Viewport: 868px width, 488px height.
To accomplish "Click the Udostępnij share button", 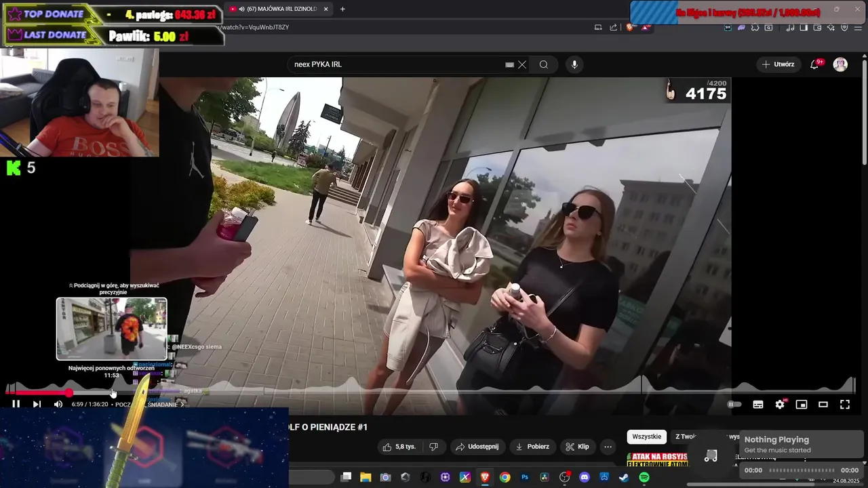I will click(x=477, y=447).
